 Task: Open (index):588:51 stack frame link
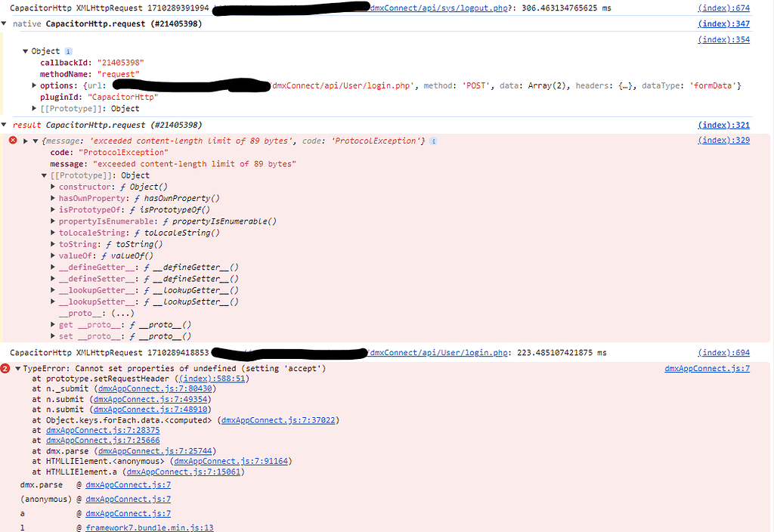pyautogui.click(x=212, y=379)
